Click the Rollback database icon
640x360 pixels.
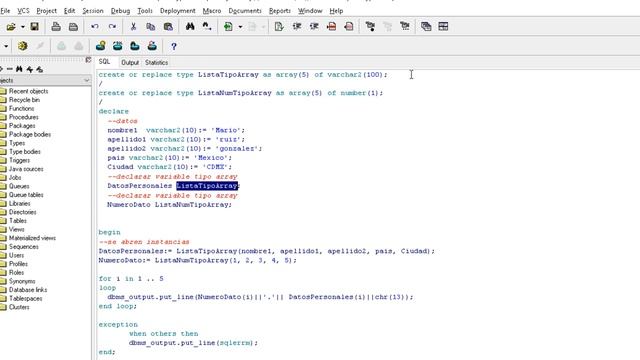pyautogui.click(x=118, y=46)
